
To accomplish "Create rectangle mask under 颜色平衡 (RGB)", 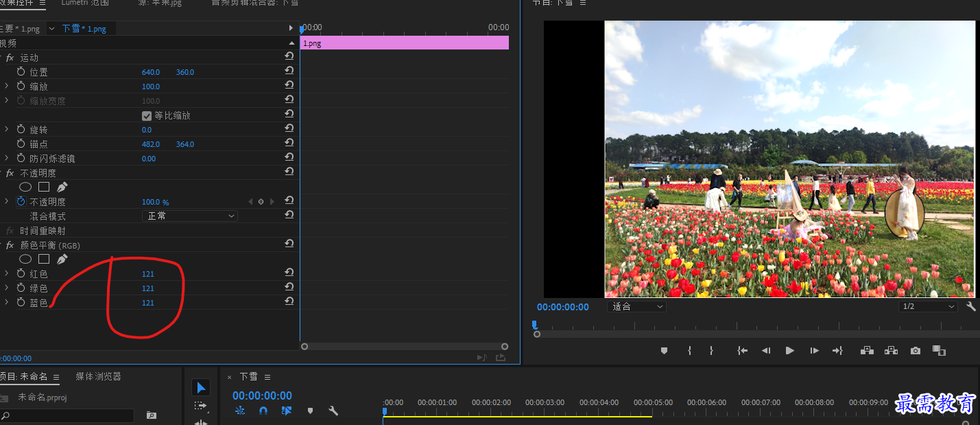I will (x=44, y=259).
